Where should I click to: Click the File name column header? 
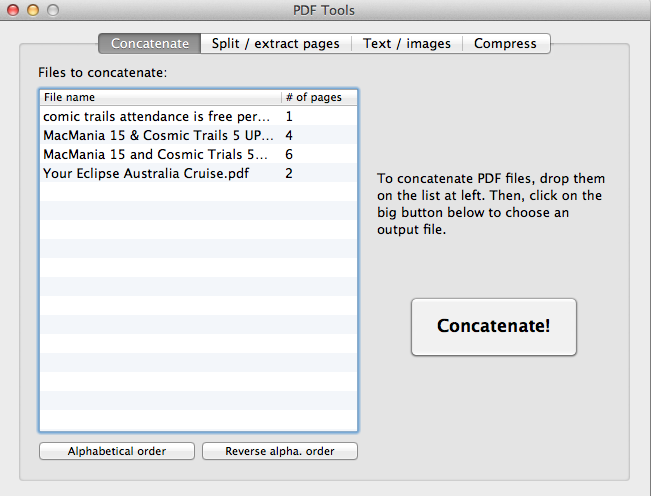(160, 98)
